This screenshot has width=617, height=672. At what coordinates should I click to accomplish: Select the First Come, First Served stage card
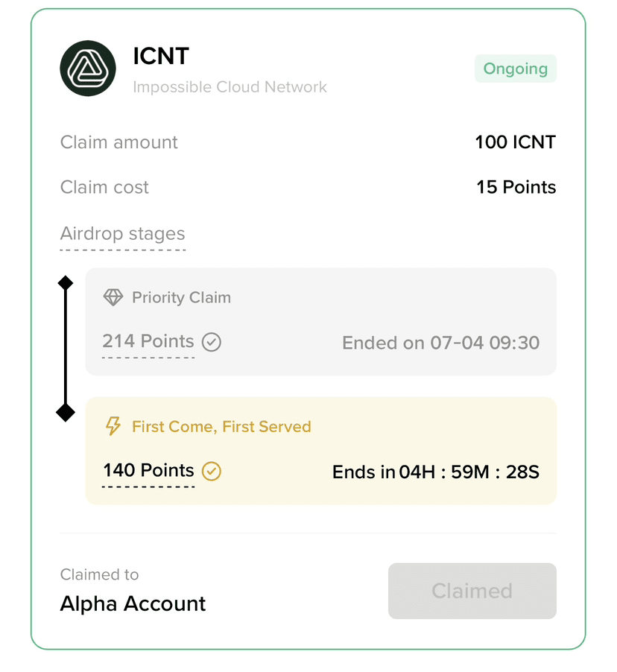(x=320, y=451)
